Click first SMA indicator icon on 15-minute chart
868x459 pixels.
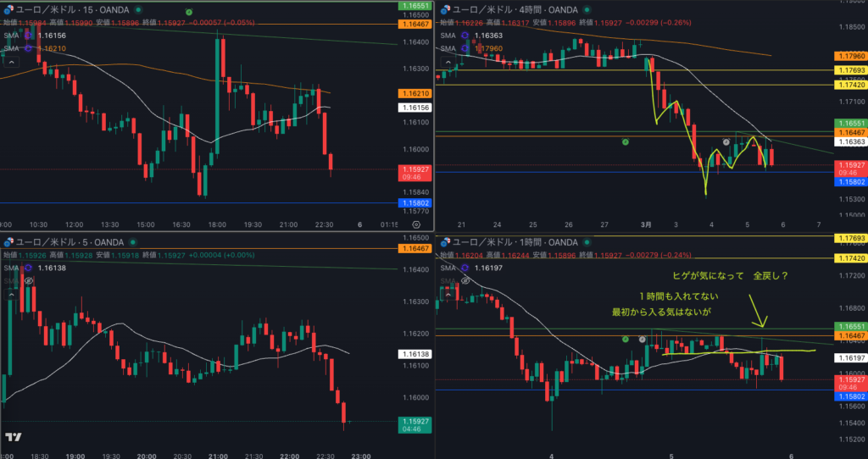coord(28,36)
